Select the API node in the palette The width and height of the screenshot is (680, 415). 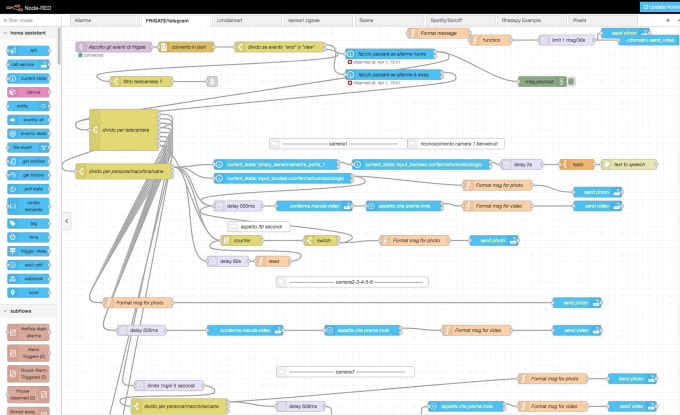click(x=28, y=51)
